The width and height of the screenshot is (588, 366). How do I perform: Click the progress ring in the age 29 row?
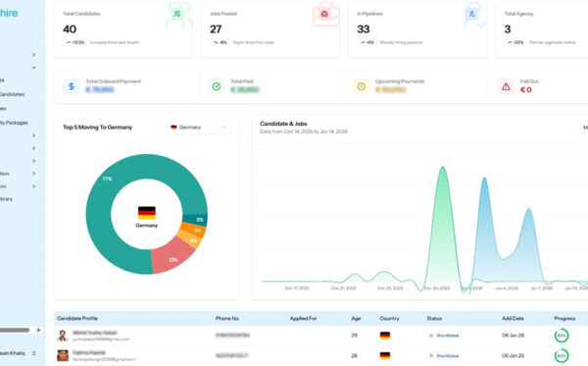point(562,336)
